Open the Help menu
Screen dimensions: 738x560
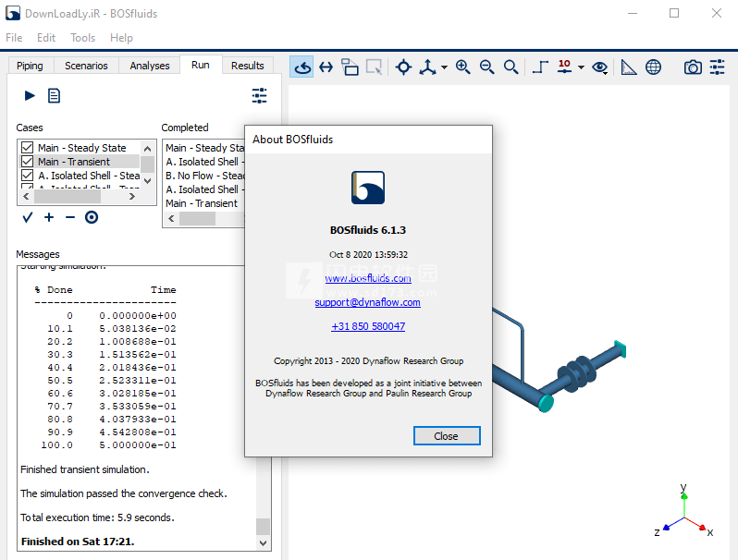[x=121, y=38]
